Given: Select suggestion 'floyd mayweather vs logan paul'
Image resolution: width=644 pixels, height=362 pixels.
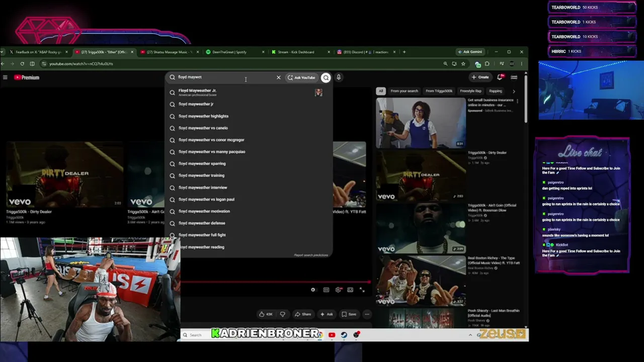Looking at the screenshot, I should pyautogui.click(x=249, y=199).
